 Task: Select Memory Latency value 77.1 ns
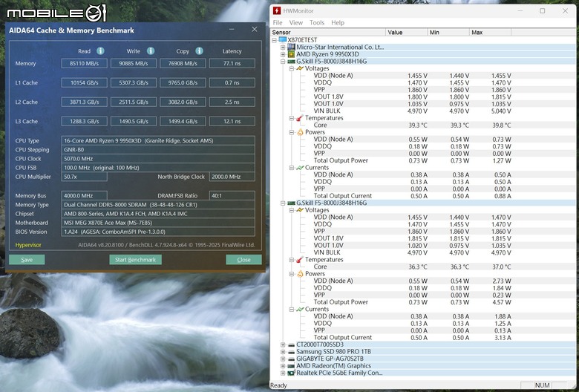[x=232, y=63]
